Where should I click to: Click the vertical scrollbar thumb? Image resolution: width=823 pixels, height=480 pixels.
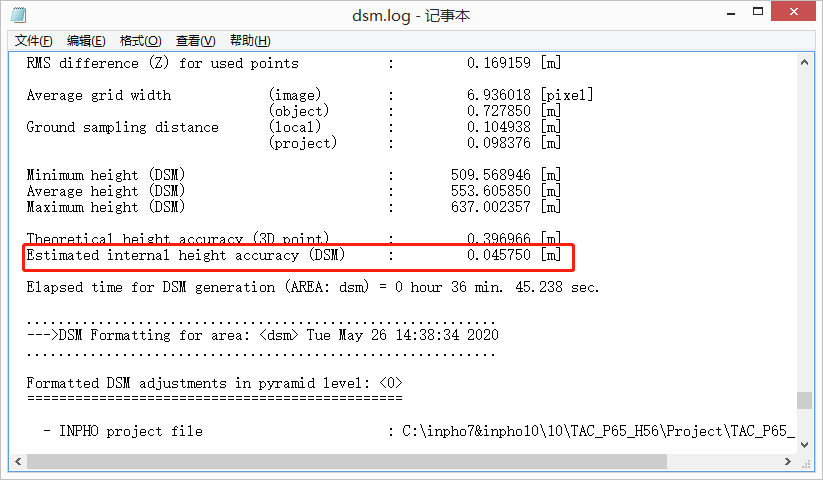(x=804, y=400)
